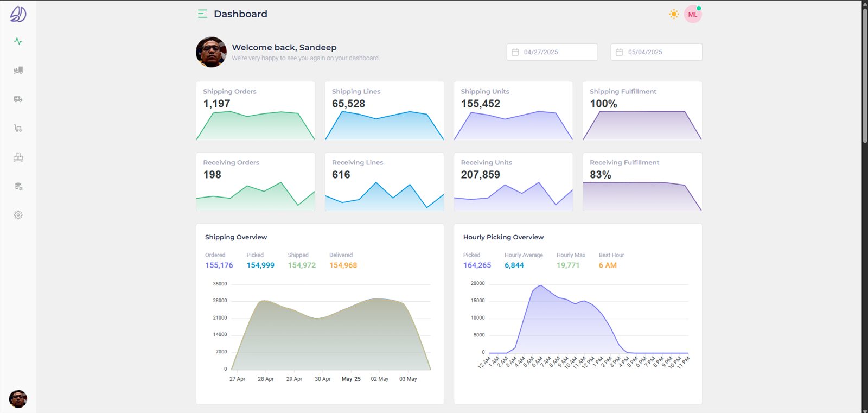
Task: Click the shipping Picked value 154,999
Action: coord(260,265)
